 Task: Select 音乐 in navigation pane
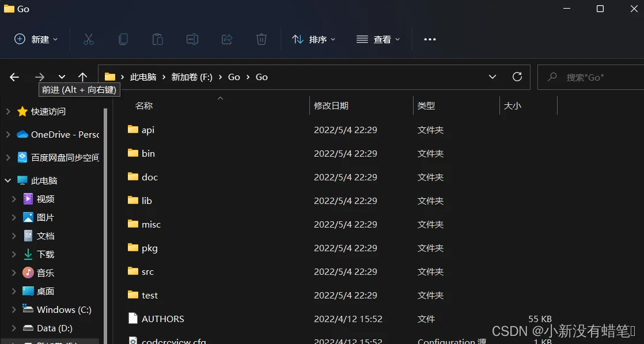click(45, 273)
